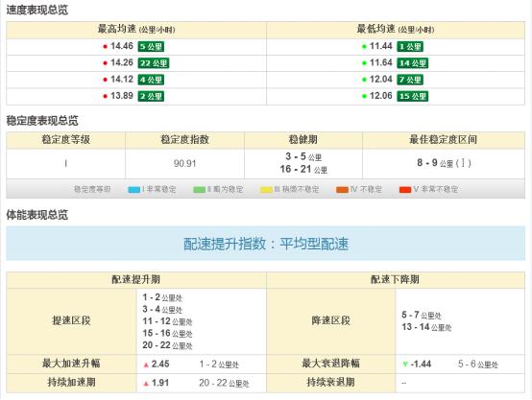
Task: Click the 最大衰退降幅 row label
Action: (x=330, y=364)
